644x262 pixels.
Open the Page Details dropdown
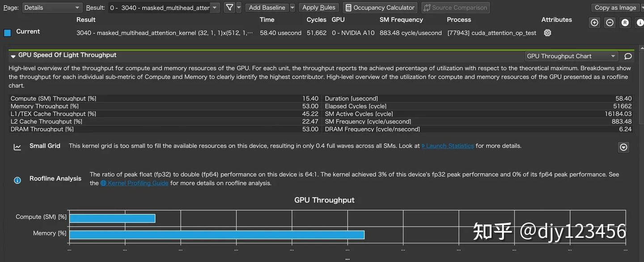(52, 8)
